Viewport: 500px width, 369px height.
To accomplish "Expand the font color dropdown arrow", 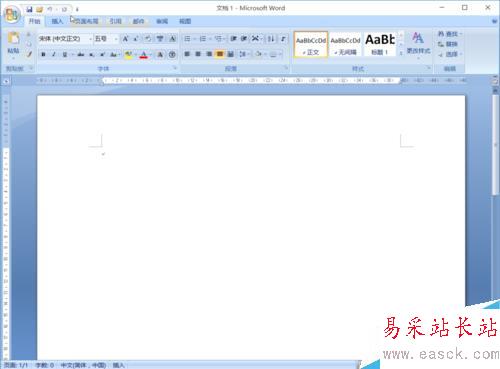I will (x=151, y=54).
